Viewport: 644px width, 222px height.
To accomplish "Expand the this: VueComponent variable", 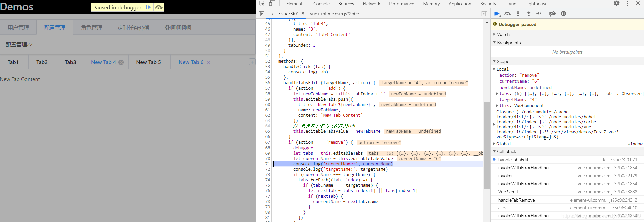I will click(x=497, y=106).
